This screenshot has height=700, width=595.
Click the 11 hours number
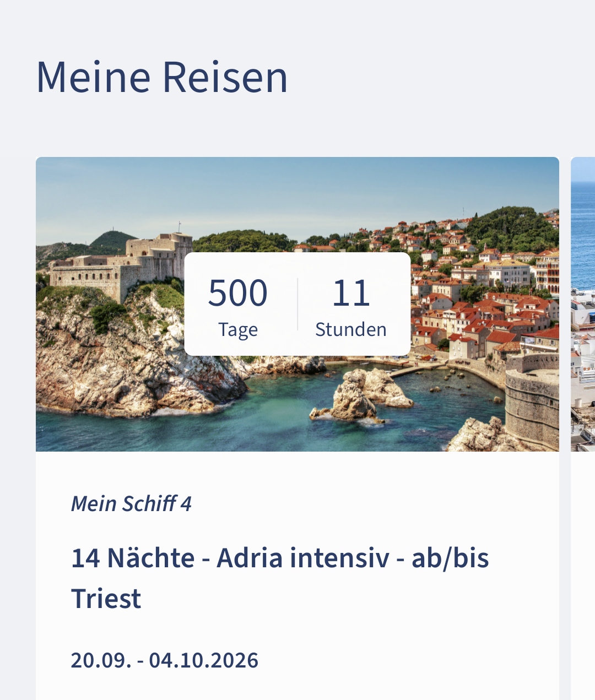tap(351, 292)
